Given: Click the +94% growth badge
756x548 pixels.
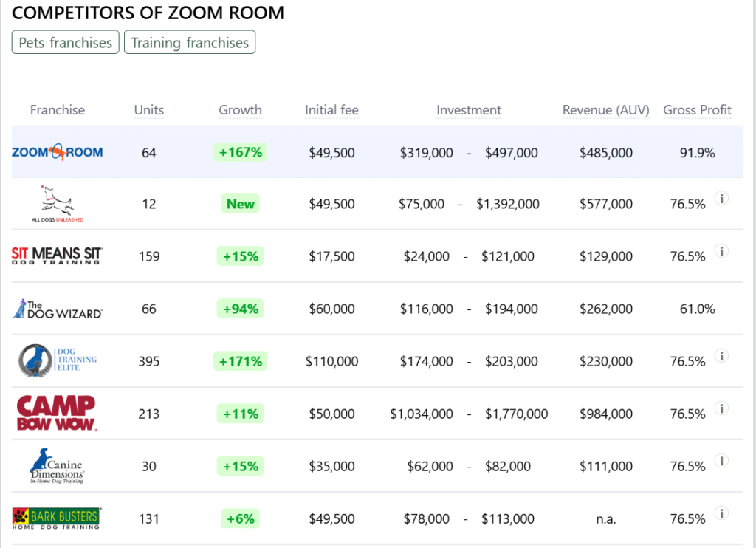Looking at the screenshot, I should (x=240, y=309).
